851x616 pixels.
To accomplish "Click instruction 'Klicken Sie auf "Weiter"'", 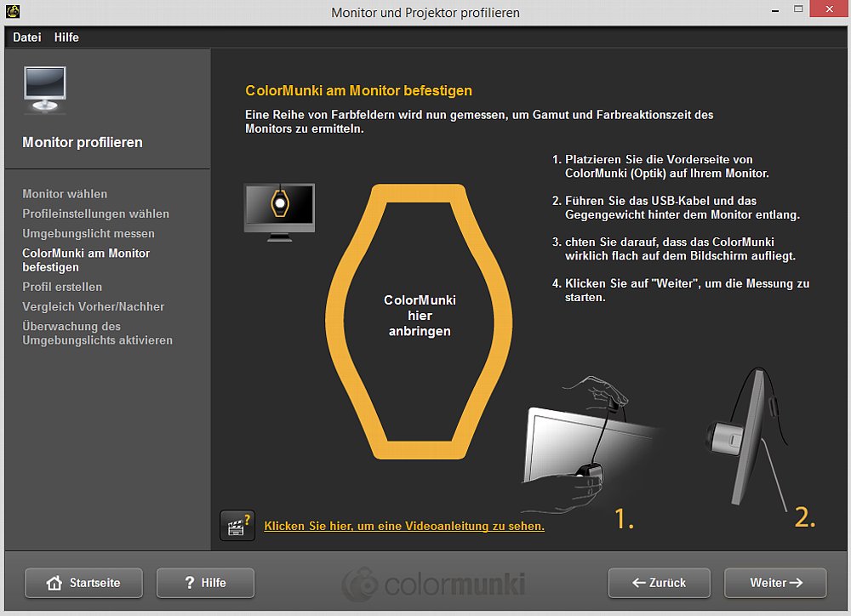I will pos(681,290).
